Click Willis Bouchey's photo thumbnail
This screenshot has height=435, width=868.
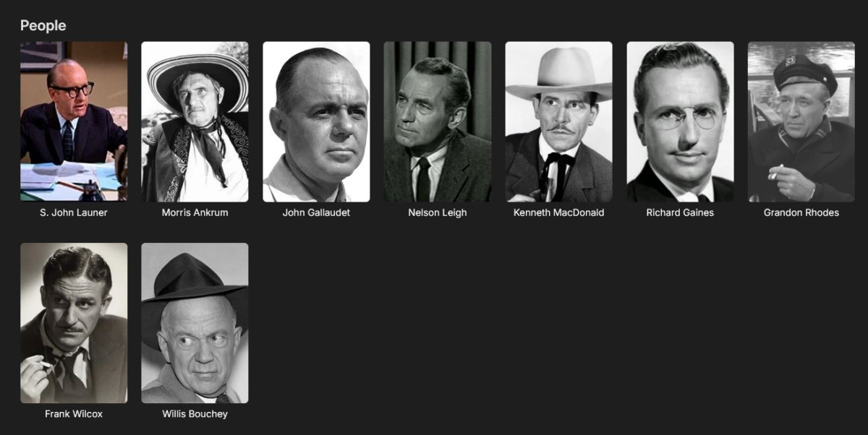(195, 323)
